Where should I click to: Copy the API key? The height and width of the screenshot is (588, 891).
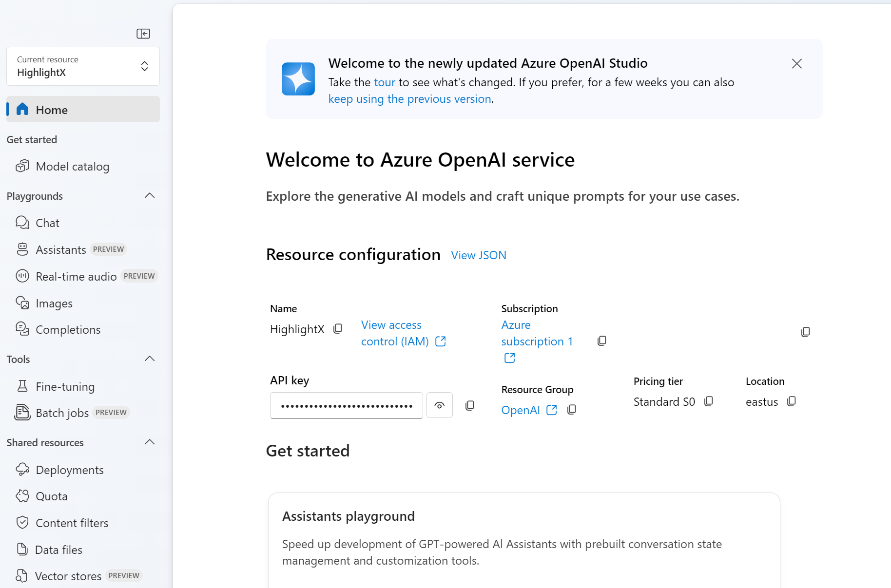470,405
